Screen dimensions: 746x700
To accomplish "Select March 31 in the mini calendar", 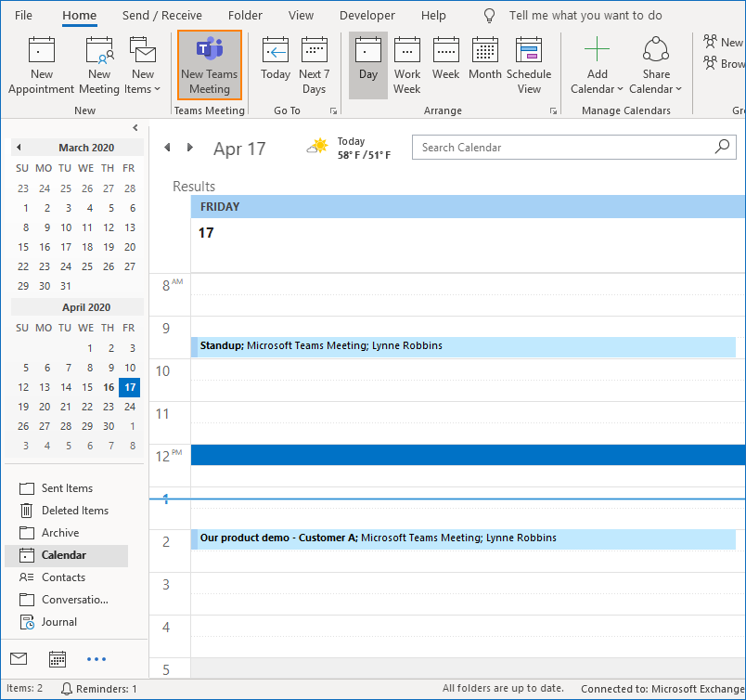I will click(66, 286).
